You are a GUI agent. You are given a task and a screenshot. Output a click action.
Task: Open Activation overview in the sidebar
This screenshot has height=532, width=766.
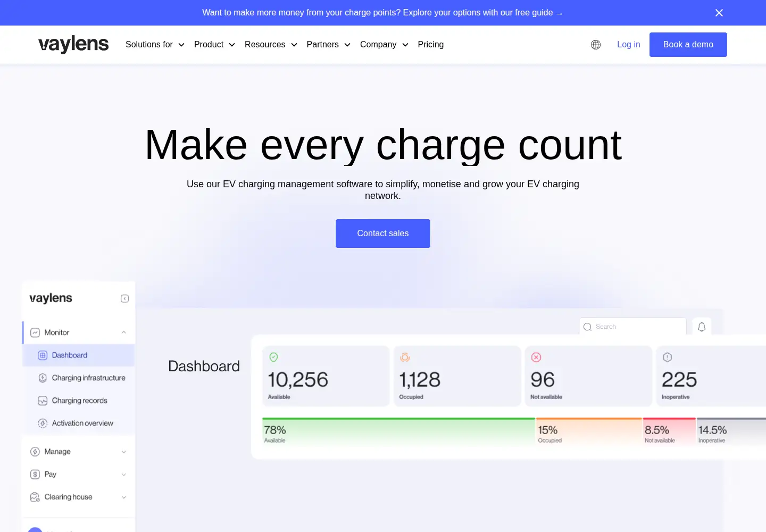pyautogui.click(x=78, y=423)
